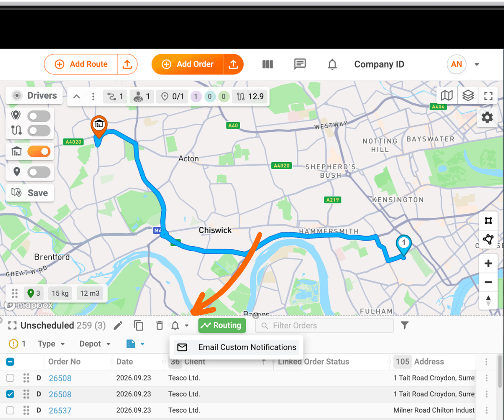
Task: Check the order 26537 row checkbox
Action: click(10, 410)
